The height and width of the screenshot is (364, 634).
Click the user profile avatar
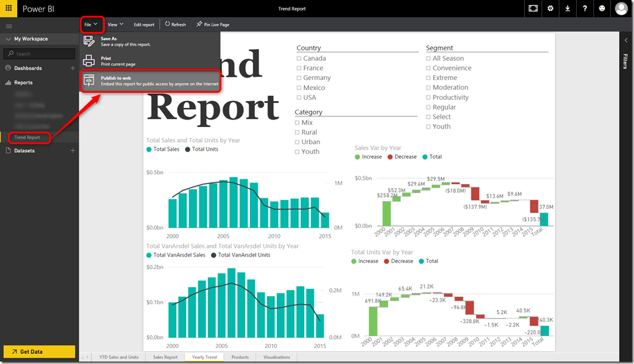[x=621, y=9]
